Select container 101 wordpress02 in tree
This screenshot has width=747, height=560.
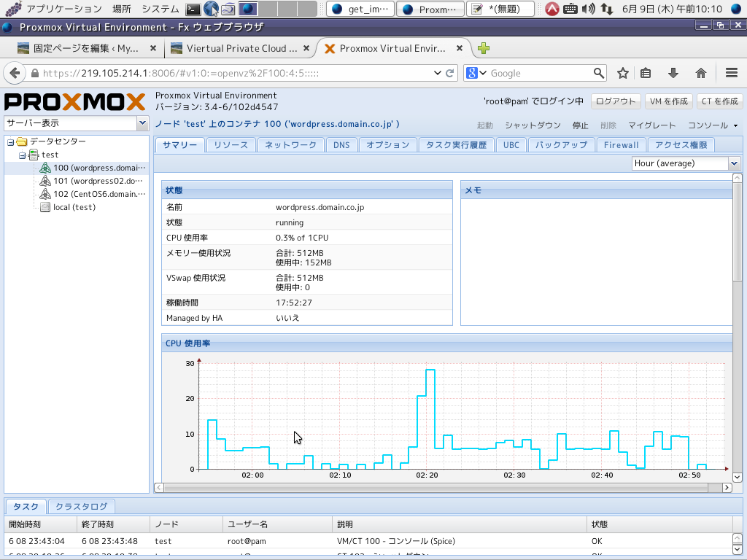[x=98, y=181]
